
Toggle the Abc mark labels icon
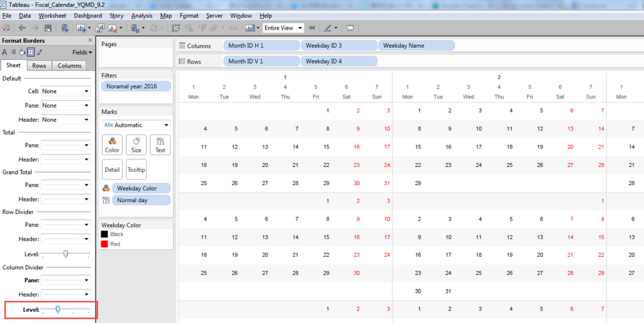(x=233, y=28)
